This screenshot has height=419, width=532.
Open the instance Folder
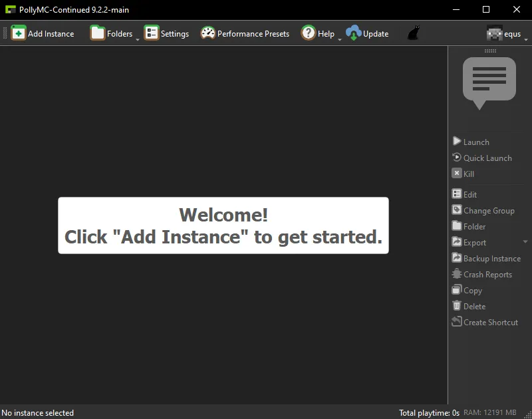[x=469, y=226]
